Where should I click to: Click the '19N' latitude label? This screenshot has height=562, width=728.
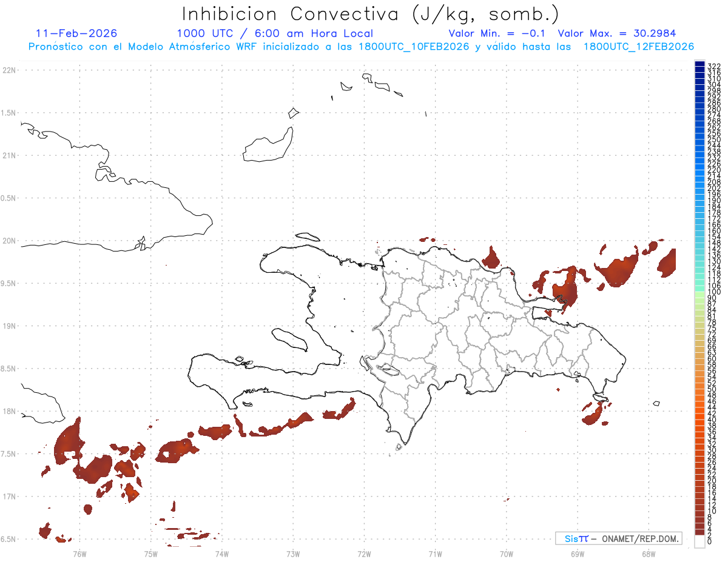8,326
